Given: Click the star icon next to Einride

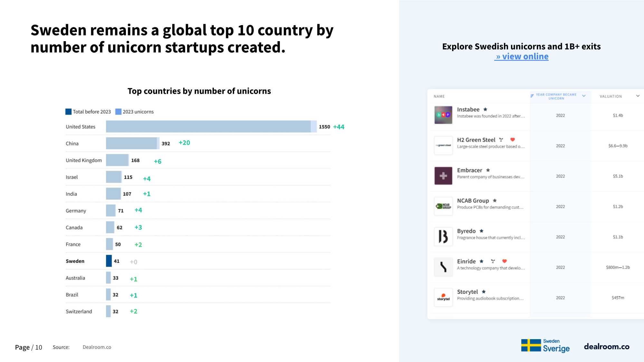Looking at the screenshot, I should coord(481,261).
